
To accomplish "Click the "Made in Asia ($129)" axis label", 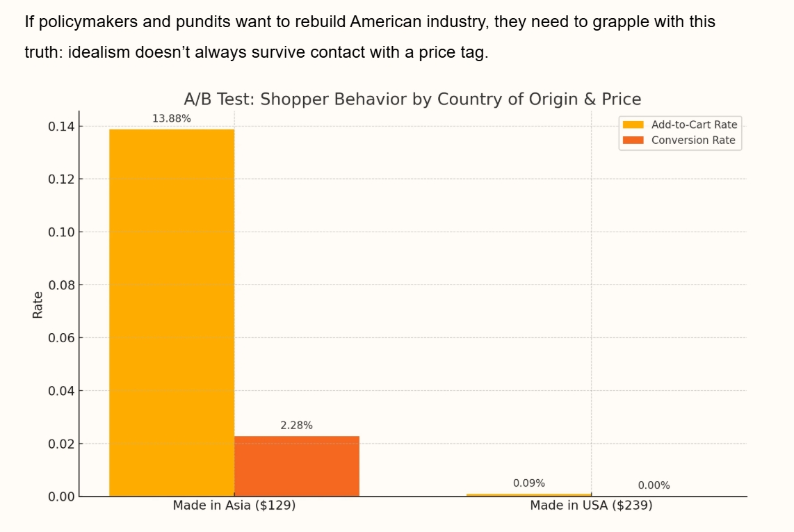I will (234, 506).
